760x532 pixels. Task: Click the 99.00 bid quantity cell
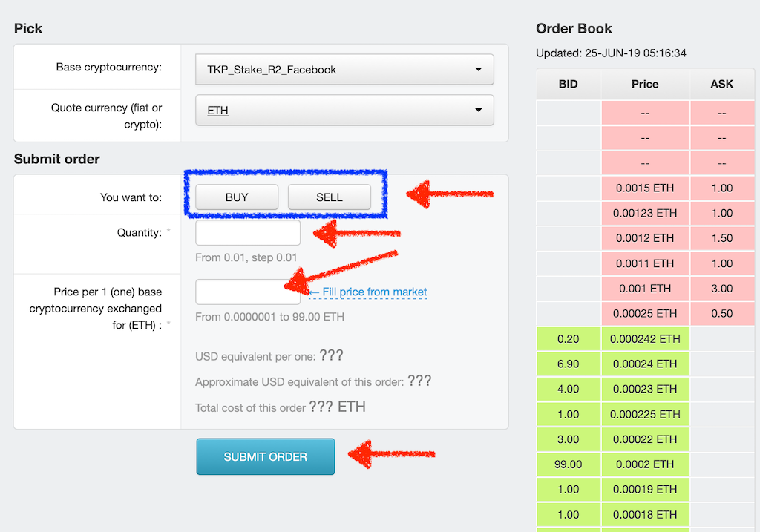click(x=568, y=464)
